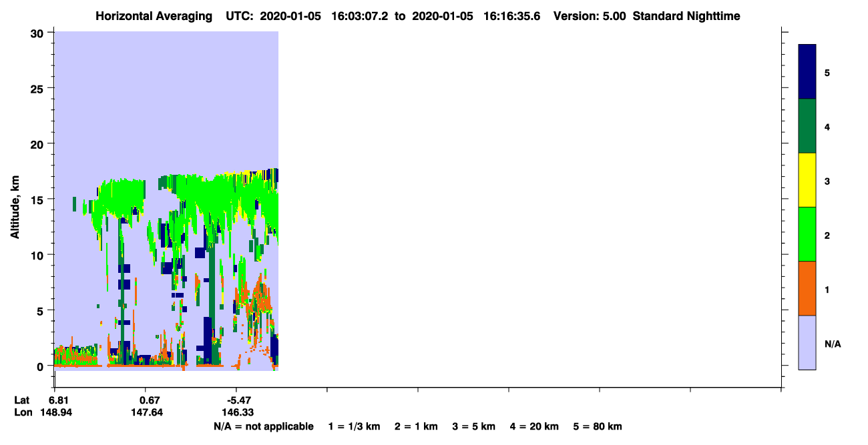The image size is (868, 445).
Task: Click the y-axis tick label '5'
Action: (x=41, y=310)
